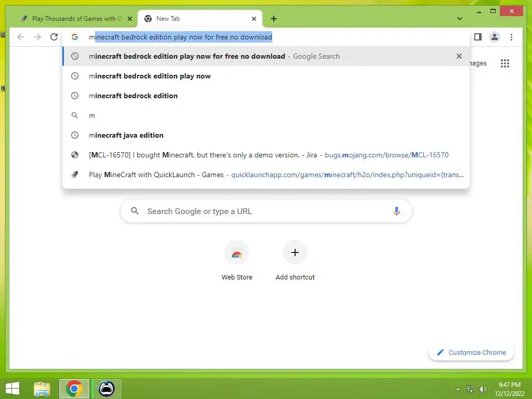This screenshot has width=532, height=399.
Task: Click the Google G icon in address bar
Action: [75, 37]
